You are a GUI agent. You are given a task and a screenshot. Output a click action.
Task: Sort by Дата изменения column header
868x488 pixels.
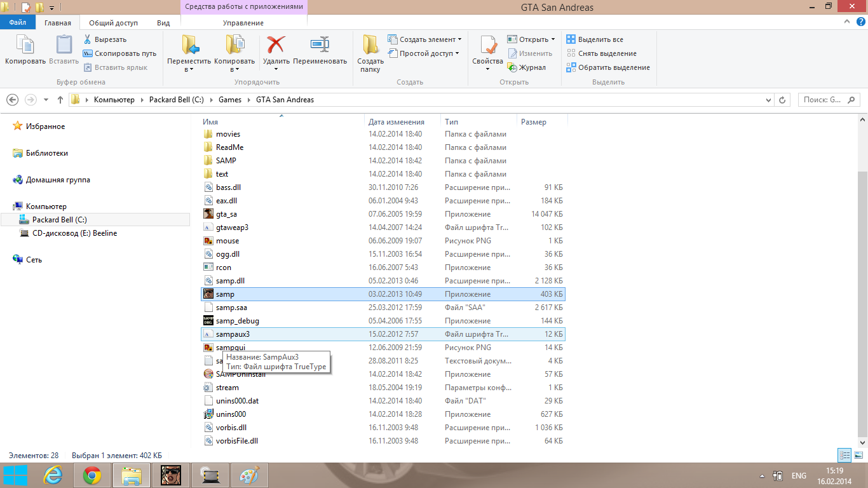403,122
